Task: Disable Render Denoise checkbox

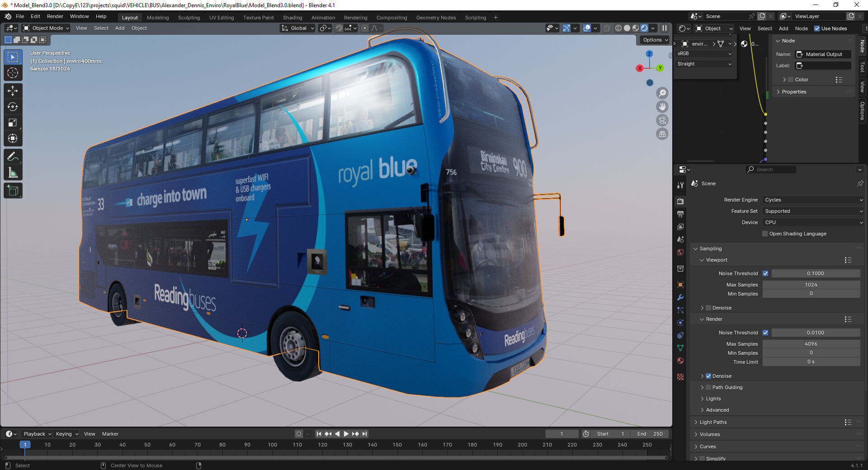Action: pyautogui.click(x=708, y=376)
